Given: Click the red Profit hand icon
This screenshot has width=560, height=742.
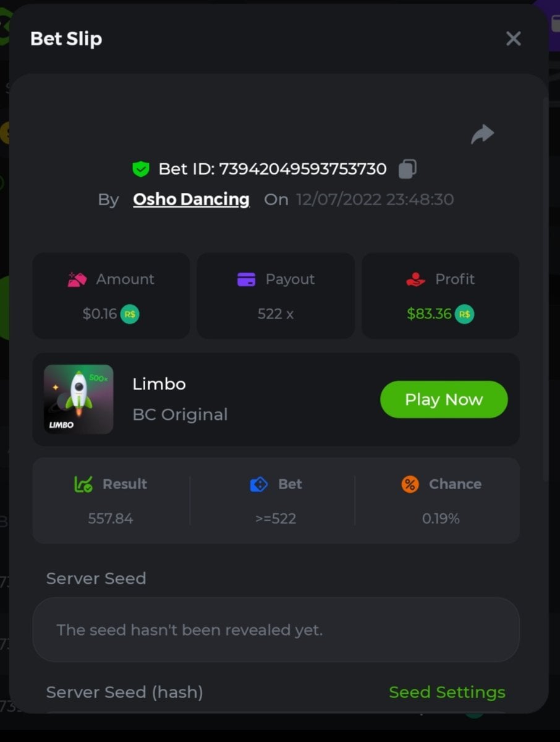Looking at the screenshot, I should point(416,279).
